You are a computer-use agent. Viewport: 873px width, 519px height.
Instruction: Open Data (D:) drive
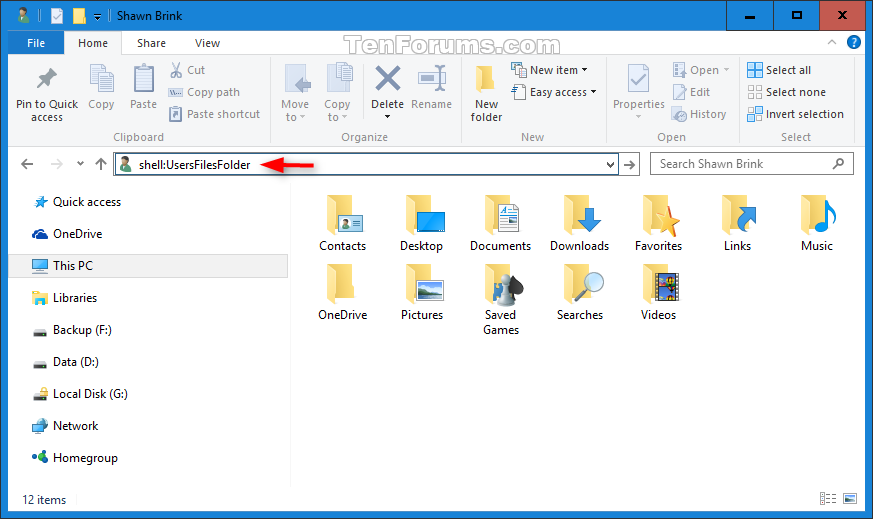(66, 362)
